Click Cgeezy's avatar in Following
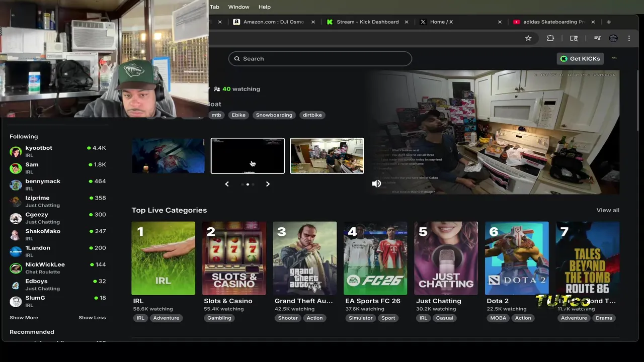The height and width of the screenshot is (362, 644). 16,218
